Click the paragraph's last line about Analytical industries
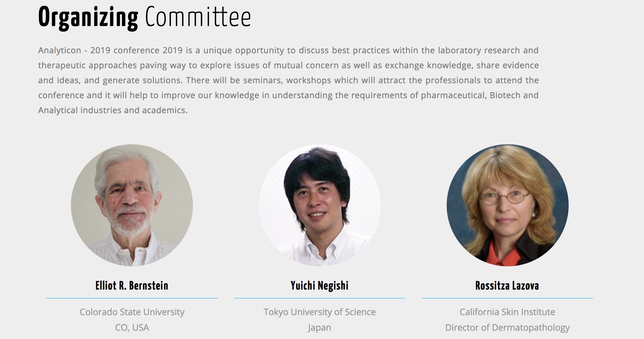The height and width of the screenshot is (339, 644). [113, 110]
